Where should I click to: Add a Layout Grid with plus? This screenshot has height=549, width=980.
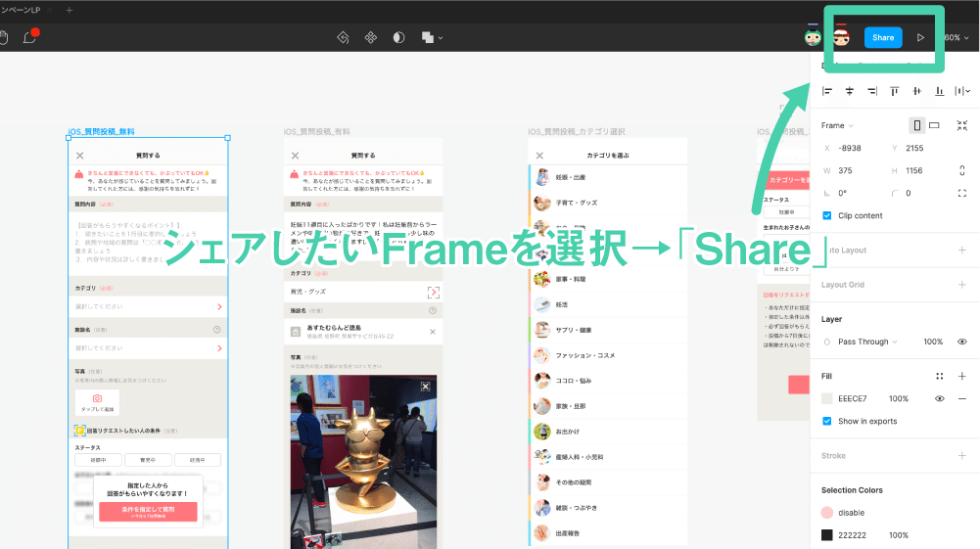(961, 284)
